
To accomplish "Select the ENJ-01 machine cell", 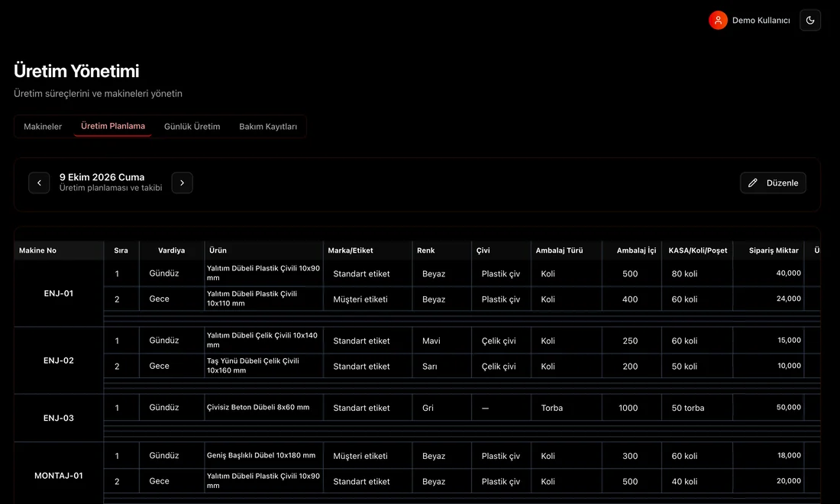I will [58, 293].
